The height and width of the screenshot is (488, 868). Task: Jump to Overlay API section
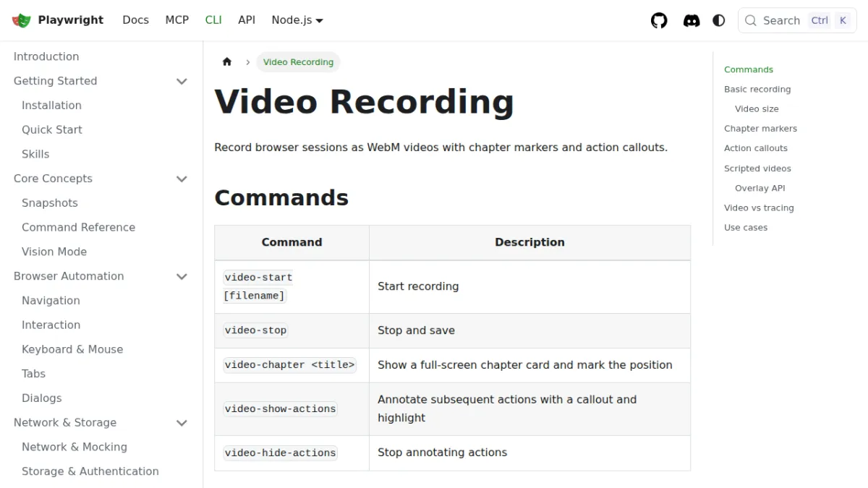click(x=759, y=188)
